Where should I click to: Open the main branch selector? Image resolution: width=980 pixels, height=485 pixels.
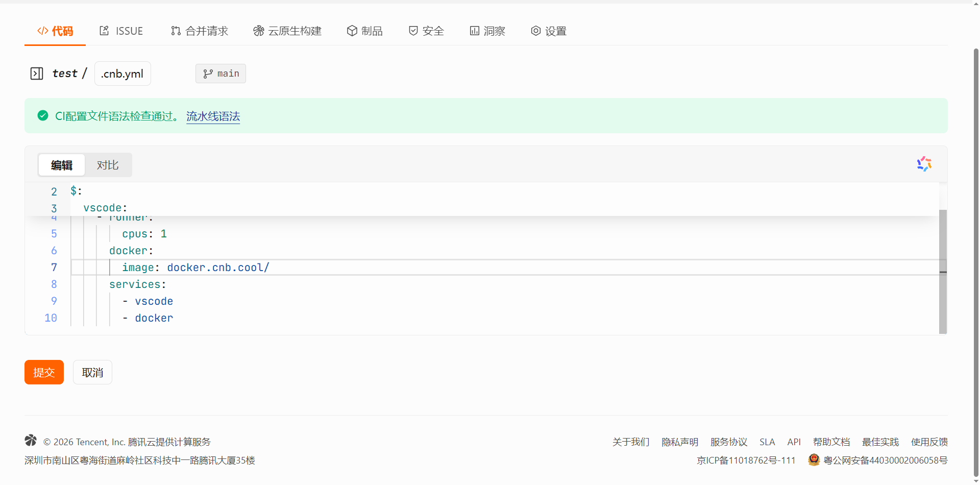coord(220,74)
